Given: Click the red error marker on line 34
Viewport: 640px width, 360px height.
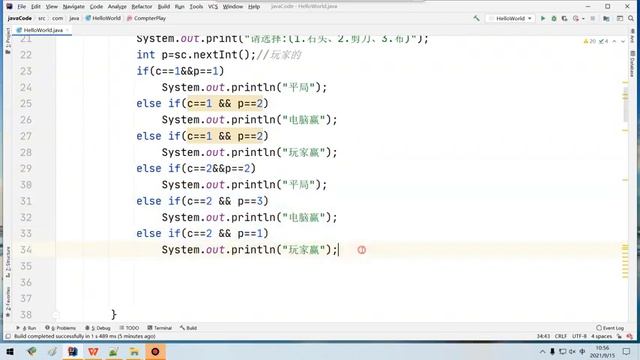Looking at the screenshot, I should point(362,250).
